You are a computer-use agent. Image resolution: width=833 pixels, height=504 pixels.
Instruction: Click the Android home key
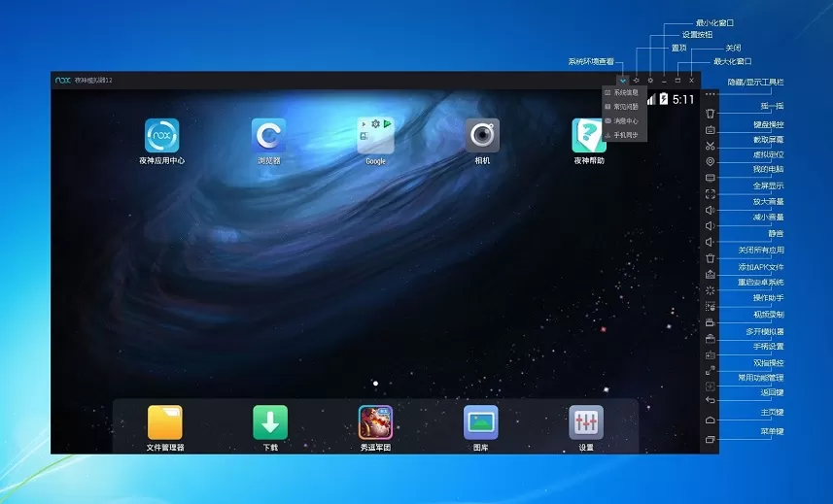[711, 420]
